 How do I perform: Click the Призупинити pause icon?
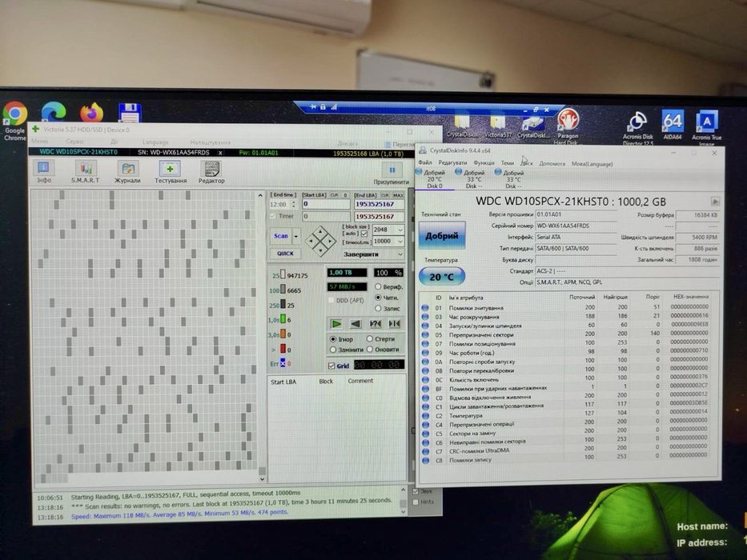pyautogui.click(x=392, y=170)
